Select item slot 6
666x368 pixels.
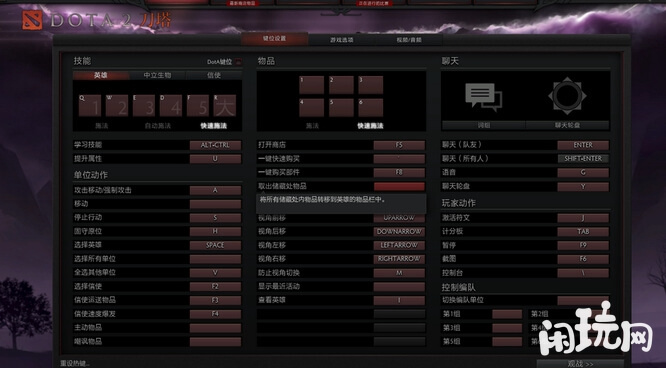370,108
